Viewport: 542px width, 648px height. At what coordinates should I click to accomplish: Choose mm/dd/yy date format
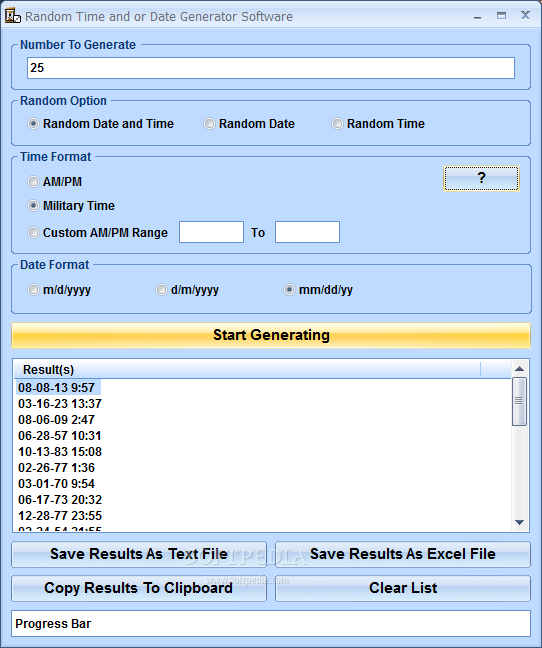318,290
